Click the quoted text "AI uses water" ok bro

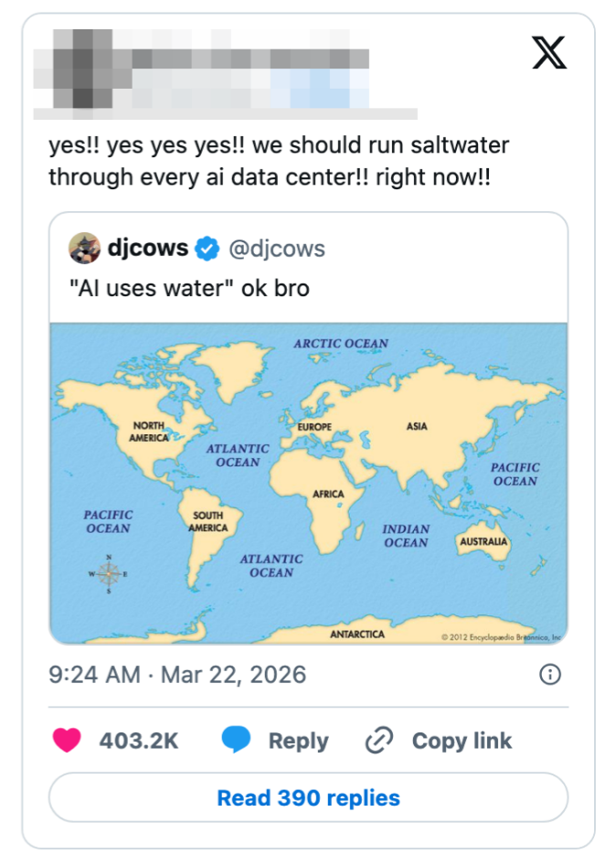tap(189, 289)
